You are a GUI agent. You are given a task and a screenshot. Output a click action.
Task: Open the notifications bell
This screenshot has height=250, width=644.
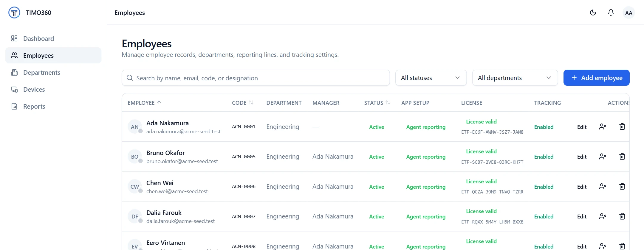(611, 12)
